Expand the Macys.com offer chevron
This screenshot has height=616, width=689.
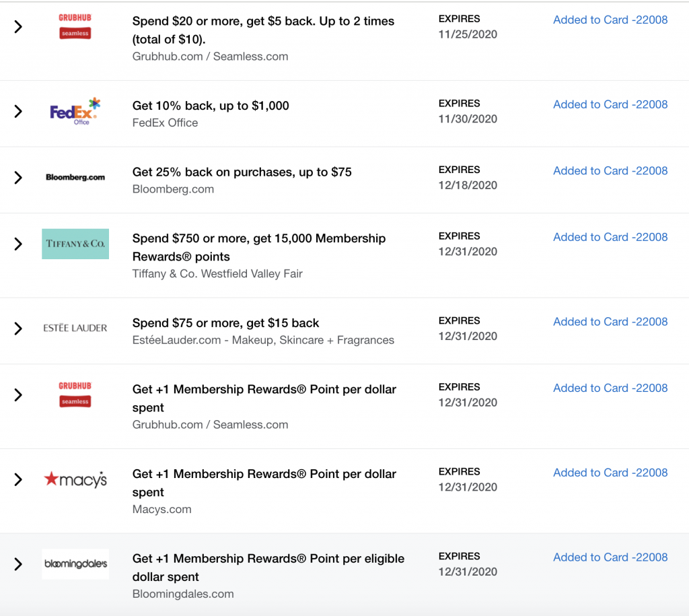(x=18, y=480)
